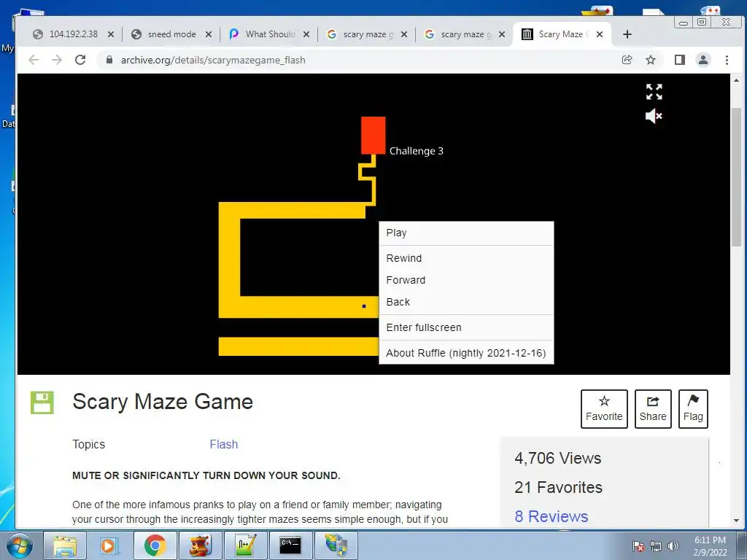Image resolution: width=747 pixels, height=560 pixels.
Task: Switch to the second scary maze Google tab
Action: 465,34
